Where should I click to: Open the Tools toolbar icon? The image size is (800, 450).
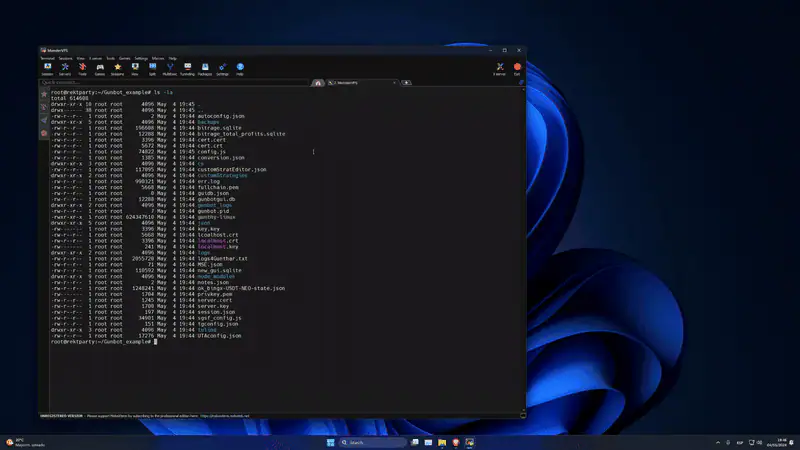(x=82, y=69)
